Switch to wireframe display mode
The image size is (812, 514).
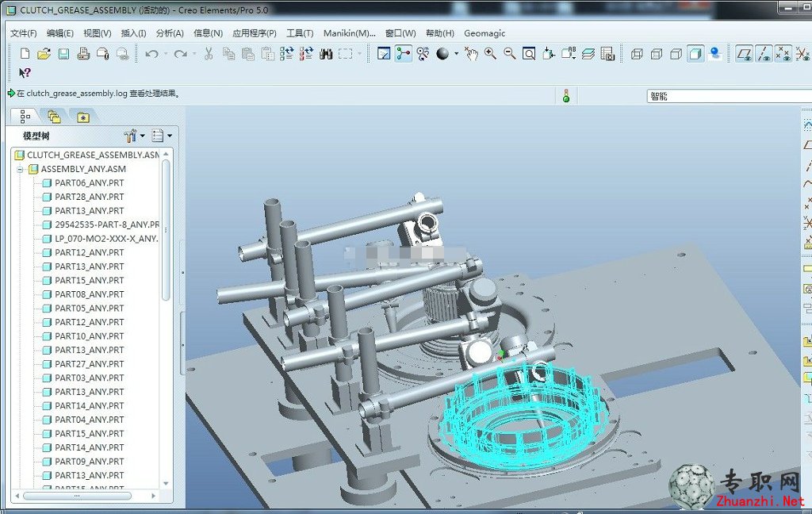tap(637, 53)
